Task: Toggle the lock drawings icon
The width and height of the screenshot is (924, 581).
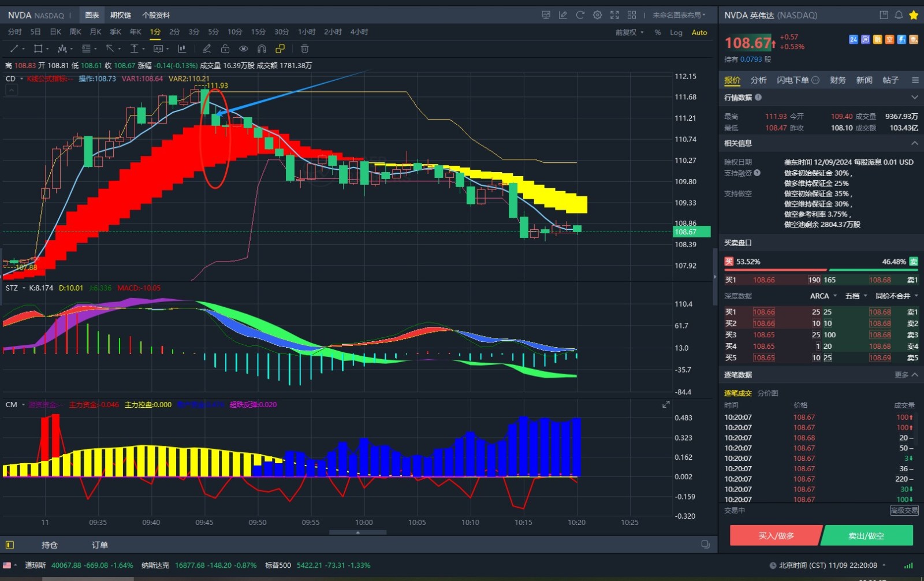Action: [225, 49]
